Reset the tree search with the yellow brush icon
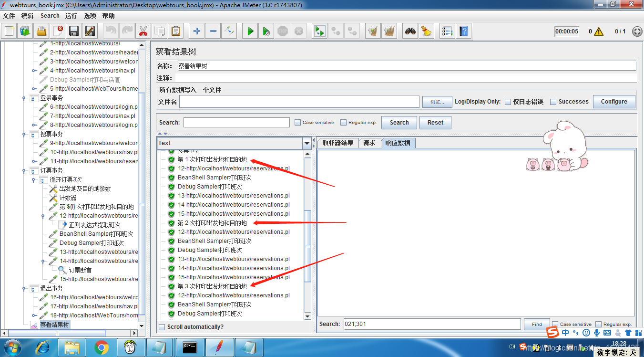Image resolution: width=644 pixels, height=357 pixels. (426, 31)
